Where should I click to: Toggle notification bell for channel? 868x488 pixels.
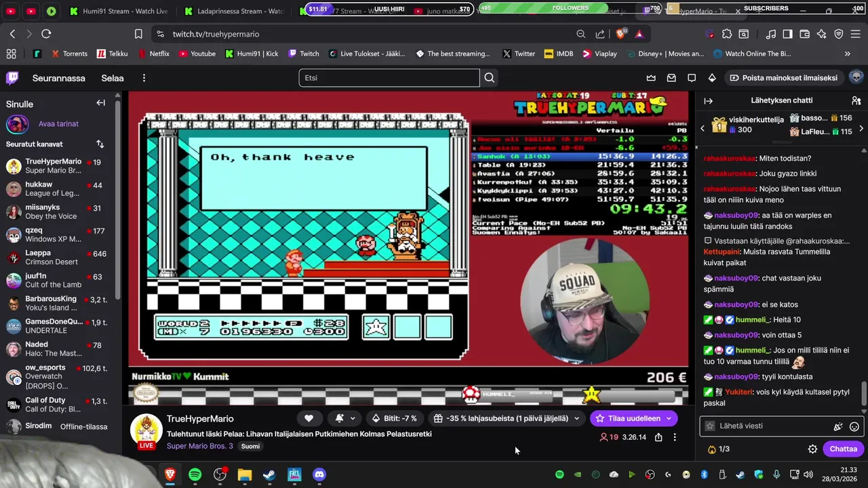click(x=339, y=418)
